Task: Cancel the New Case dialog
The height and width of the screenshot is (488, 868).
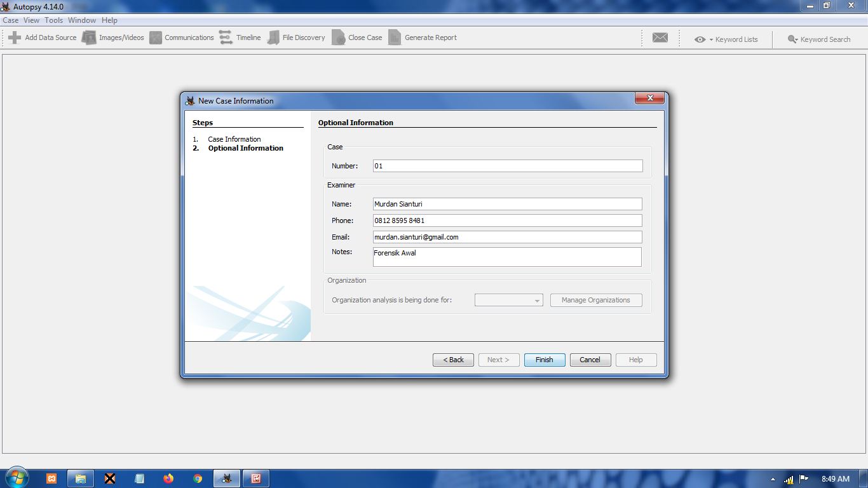Action: click(590, 360)
